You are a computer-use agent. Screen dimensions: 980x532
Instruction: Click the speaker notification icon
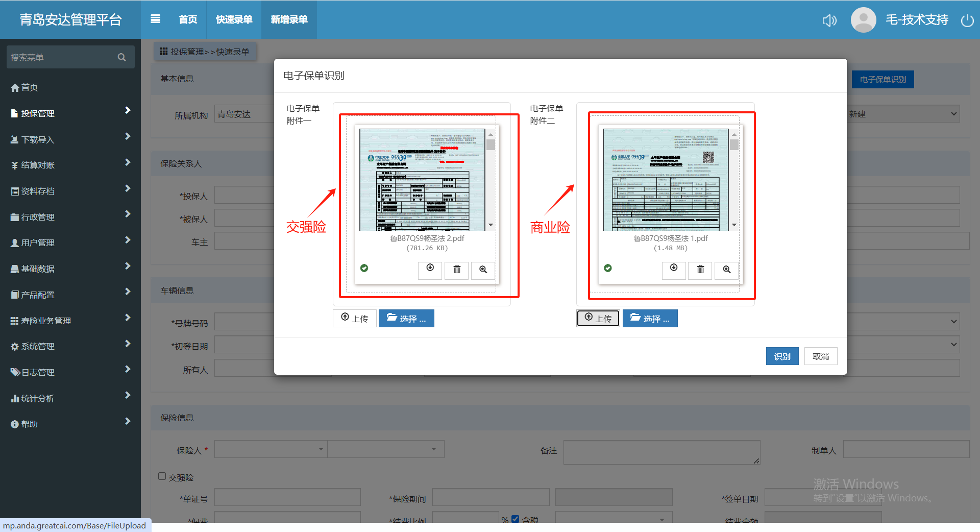(x=829, y=20)
